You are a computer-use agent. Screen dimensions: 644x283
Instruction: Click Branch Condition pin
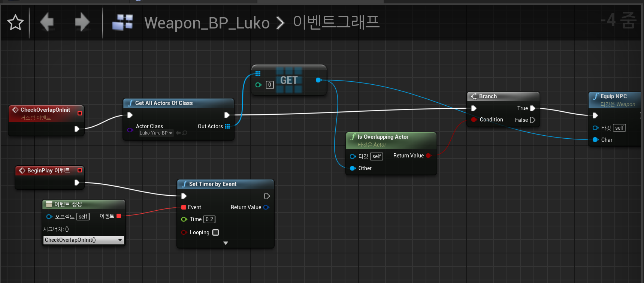click(x=474, y=120)
